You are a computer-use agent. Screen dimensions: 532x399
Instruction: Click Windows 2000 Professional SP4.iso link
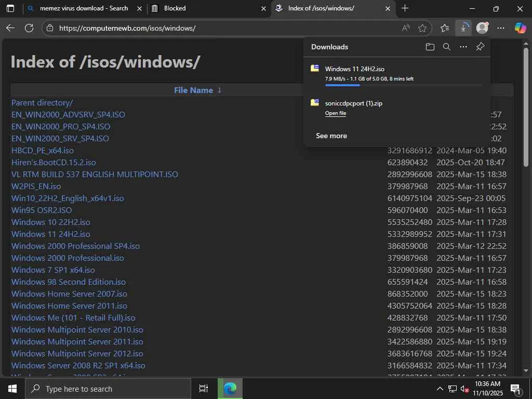pyautogui.click(x=76, y=246)
